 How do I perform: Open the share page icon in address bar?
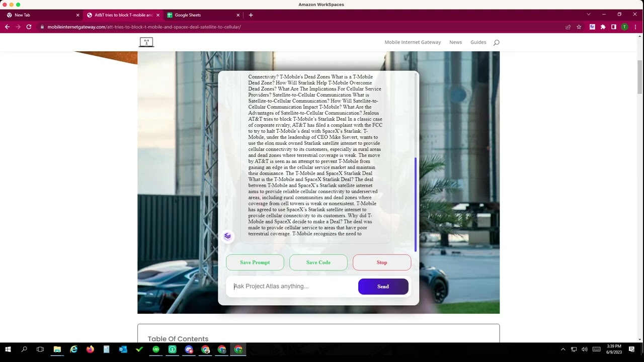click(x=568, y=27)
